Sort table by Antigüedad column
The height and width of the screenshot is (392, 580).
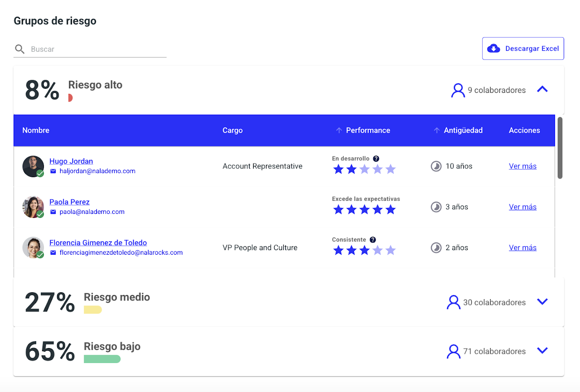click(463, 131)
